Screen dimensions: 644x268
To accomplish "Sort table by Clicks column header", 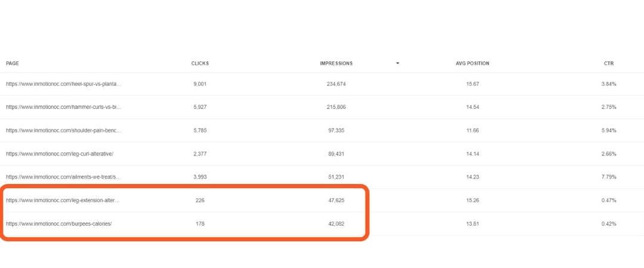I will click(200, 64).
